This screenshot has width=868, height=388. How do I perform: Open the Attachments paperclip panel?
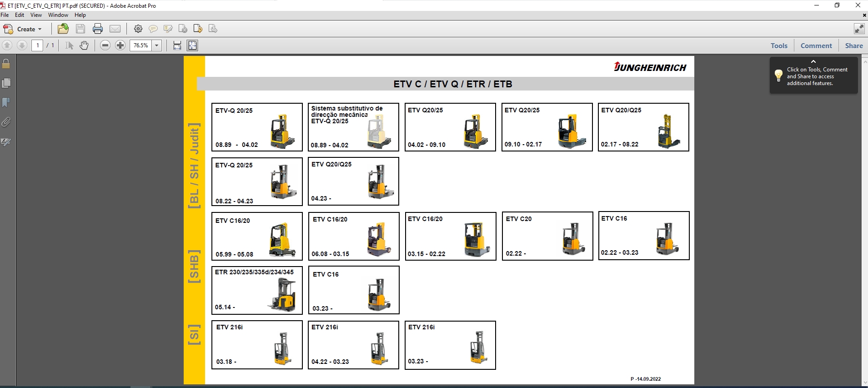6,122
